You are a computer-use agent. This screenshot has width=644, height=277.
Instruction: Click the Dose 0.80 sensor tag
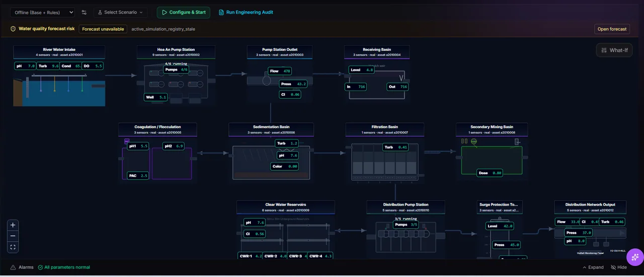pyautogui.click(x=490, y=173)
